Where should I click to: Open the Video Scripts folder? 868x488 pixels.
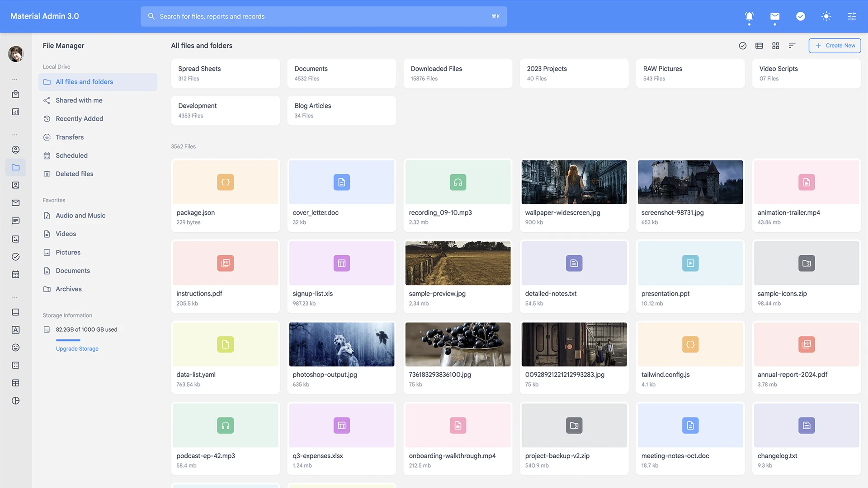click(x=807, y=73)
